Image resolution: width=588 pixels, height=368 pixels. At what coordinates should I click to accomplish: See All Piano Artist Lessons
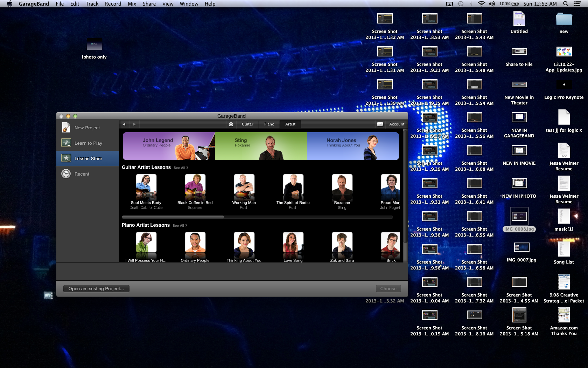click(180, 226)
